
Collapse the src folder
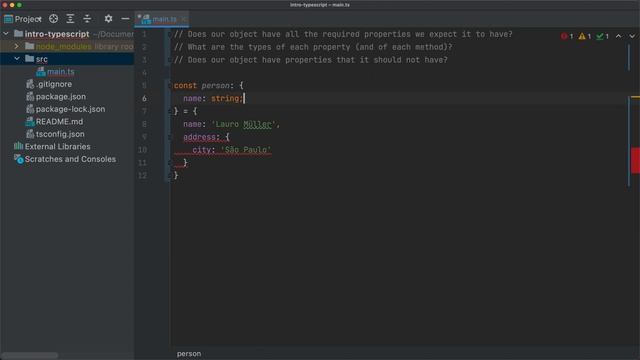coord(17,59)
